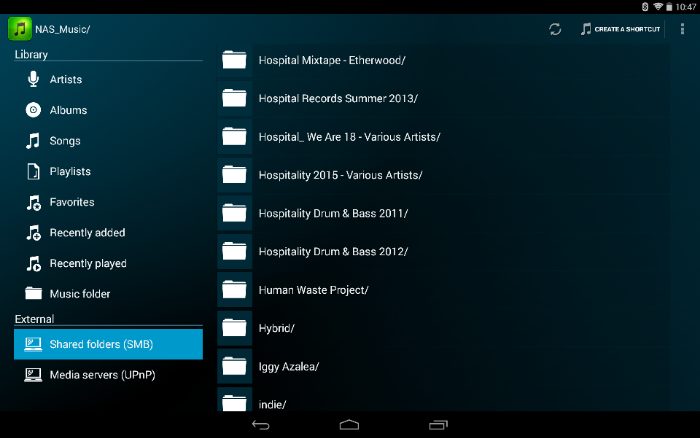
Task: Select Media servers (UPnP) entry
Action: click(x=108, y=375)
